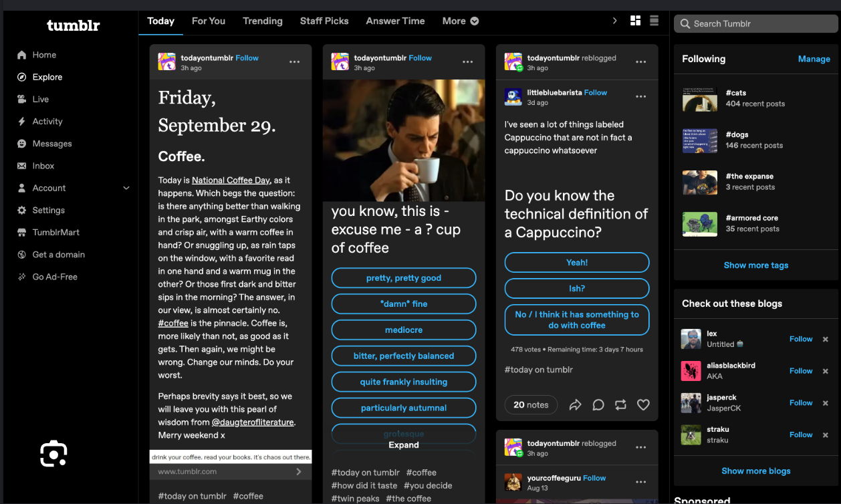Click Show more blogs
The height and width of the screenshot is (504, 841).
tap(756, 471)
